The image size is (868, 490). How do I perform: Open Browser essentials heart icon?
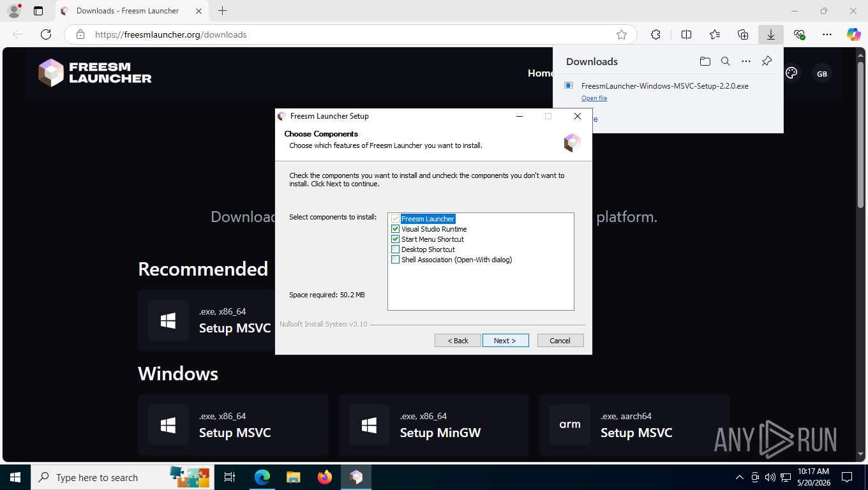799,34
